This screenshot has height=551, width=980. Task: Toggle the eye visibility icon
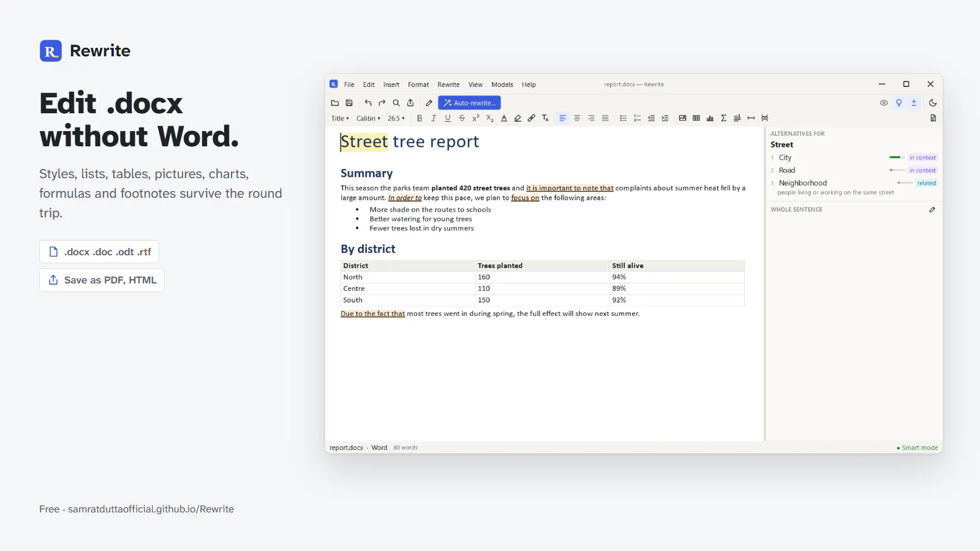(884, 103)
